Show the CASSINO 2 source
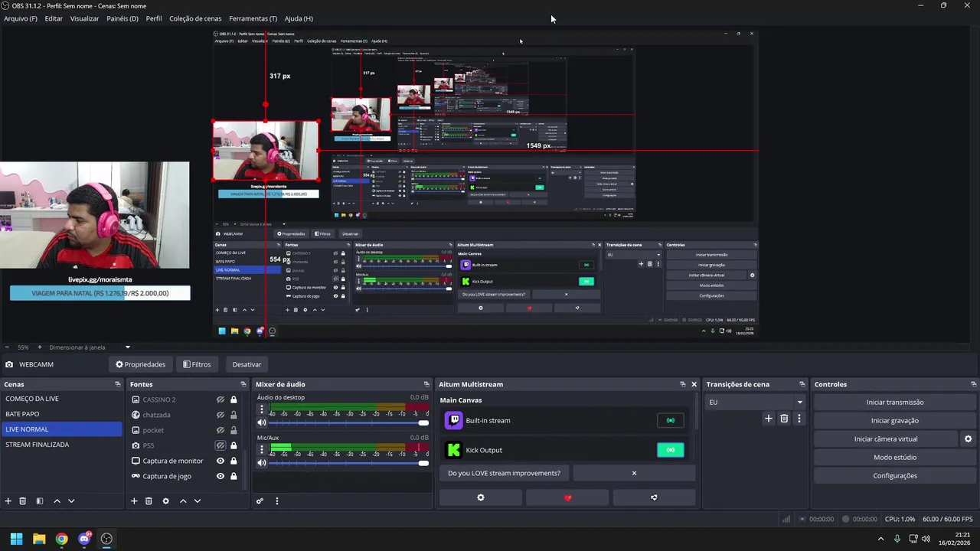This screenshot has width=980, height=551. point(220,399)
